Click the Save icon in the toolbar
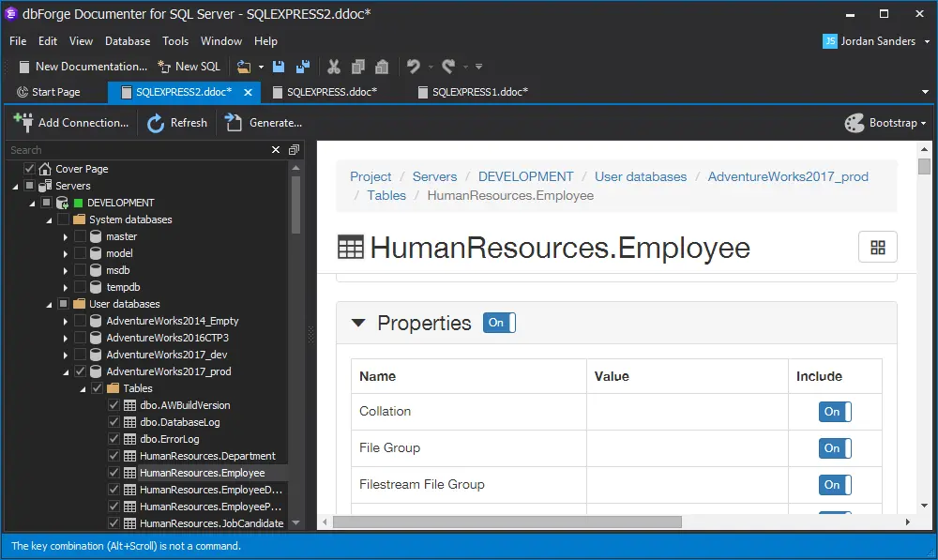This screenshot has width=938, height=560. 279,67
